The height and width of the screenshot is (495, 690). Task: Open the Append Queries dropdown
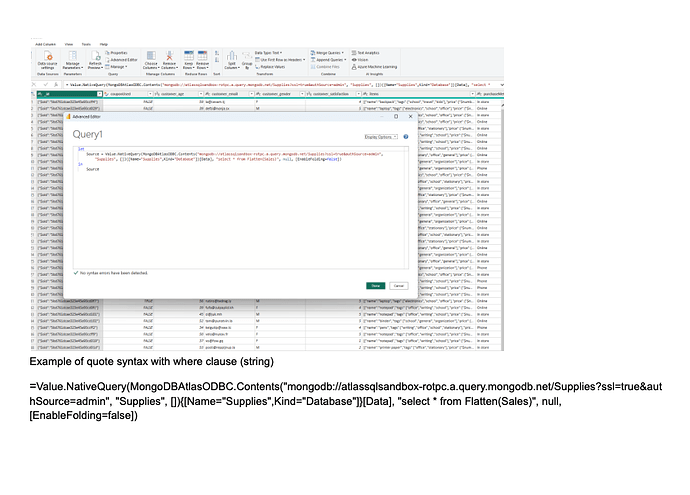tap(328, 60)
